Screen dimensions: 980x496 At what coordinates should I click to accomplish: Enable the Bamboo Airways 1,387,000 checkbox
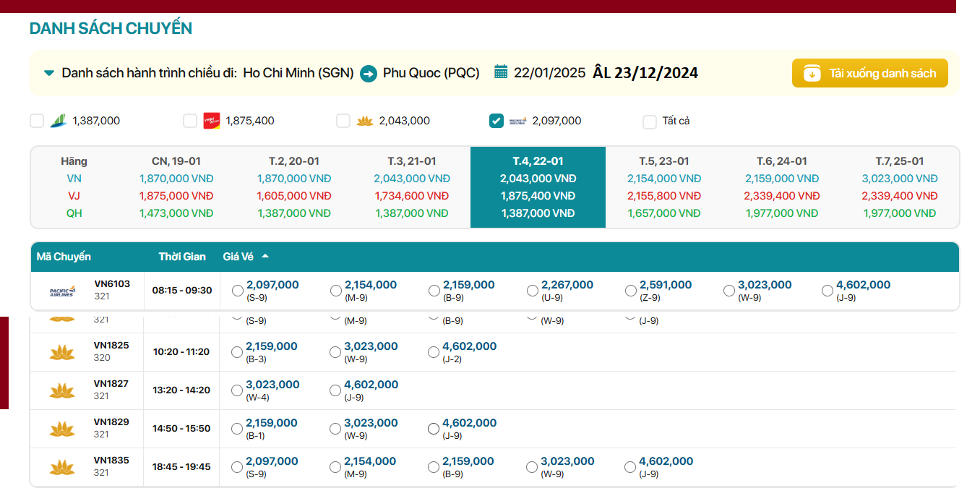click(x=37, y=121)
